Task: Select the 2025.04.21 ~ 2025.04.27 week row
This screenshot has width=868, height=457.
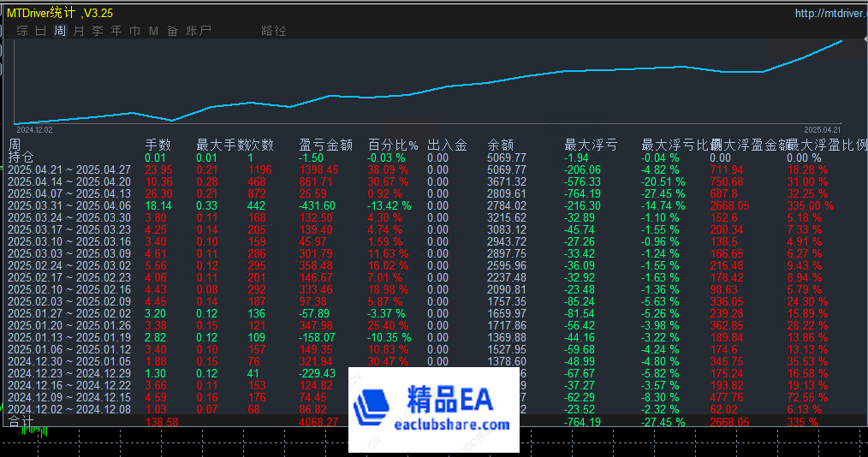Action: [x=69, y=169]
